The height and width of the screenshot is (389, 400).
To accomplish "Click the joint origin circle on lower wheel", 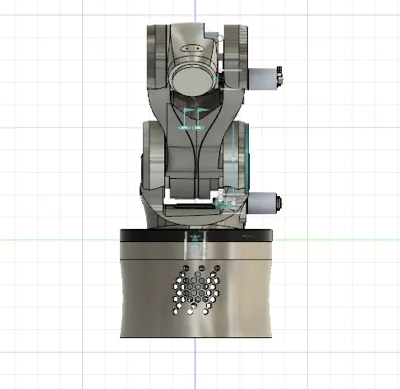I will (x=233, y=159).
